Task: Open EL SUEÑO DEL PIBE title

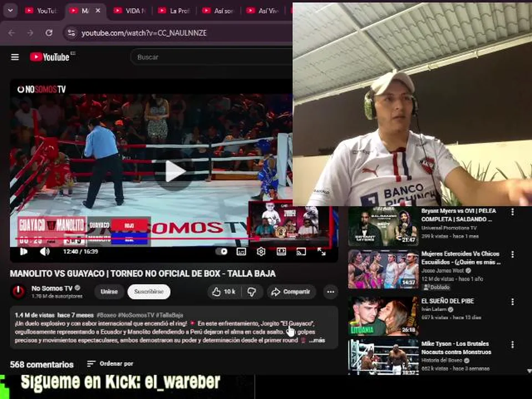Action: (x=448, y=301)
